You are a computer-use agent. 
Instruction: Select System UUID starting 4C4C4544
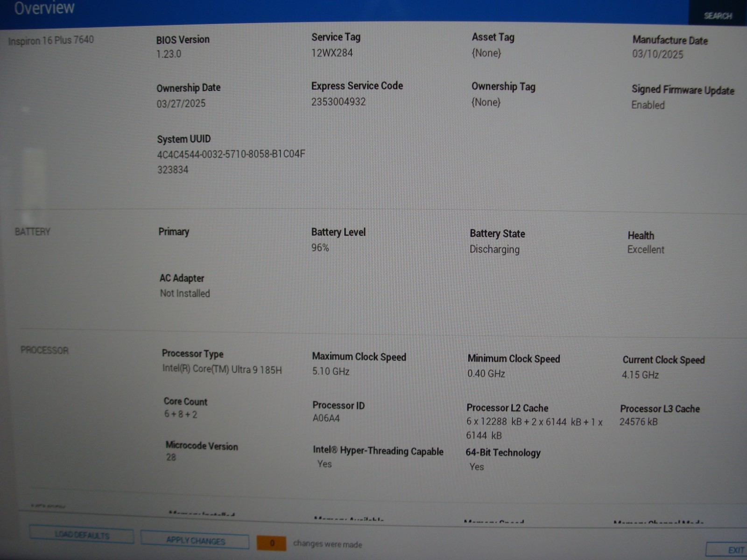coord(231,161)
